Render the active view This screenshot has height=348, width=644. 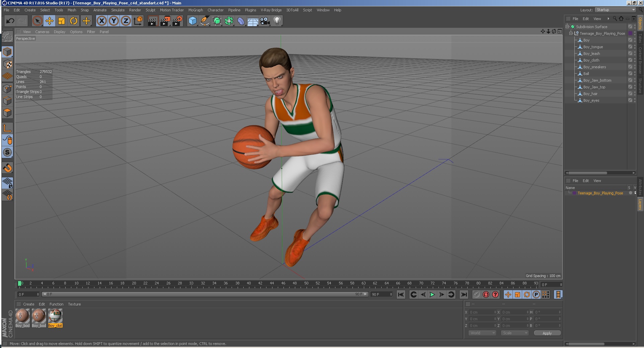(153, 21)
